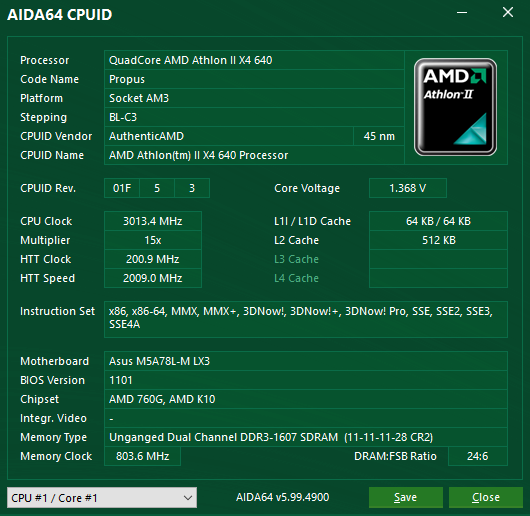Click the Multiplier 15x field
Image resolution: width=530 pixels, height=516 pixels.
153,240
